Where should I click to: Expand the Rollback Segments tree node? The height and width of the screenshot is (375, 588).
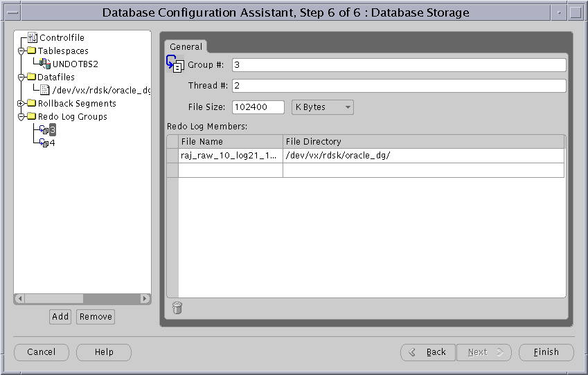pyautogui.click(x=21, y=104)
